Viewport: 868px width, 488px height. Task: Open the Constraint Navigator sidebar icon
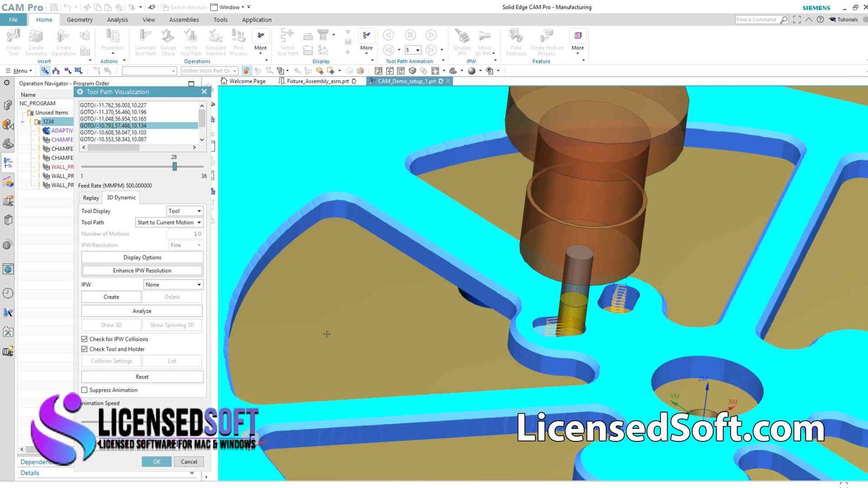click(8, 125)
